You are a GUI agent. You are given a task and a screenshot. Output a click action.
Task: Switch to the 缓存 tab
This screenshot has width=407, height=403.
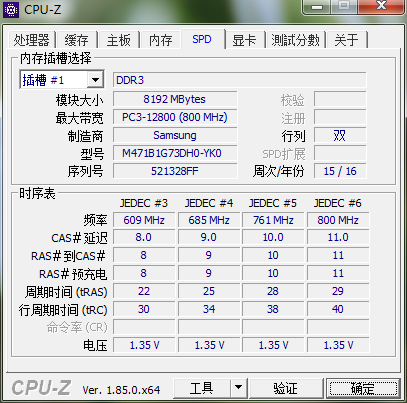(x=77, y=40)
